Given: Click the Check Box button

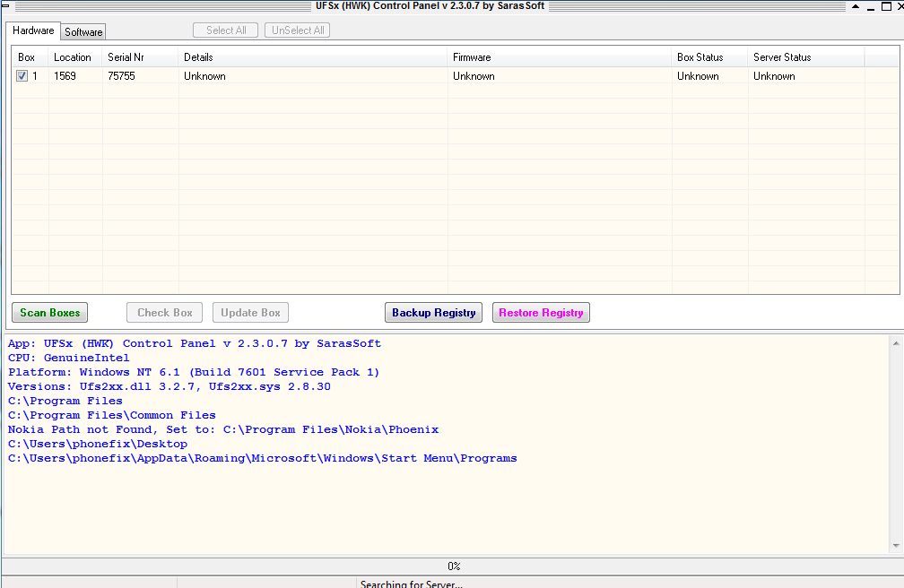Looking at the screenshot, I should (x=165, y=313).
